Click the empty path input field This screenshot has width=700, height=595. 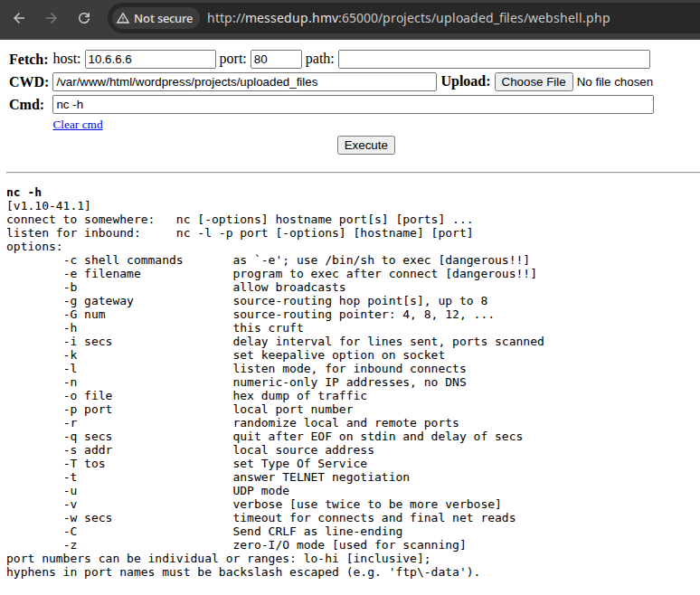[494, 60]
